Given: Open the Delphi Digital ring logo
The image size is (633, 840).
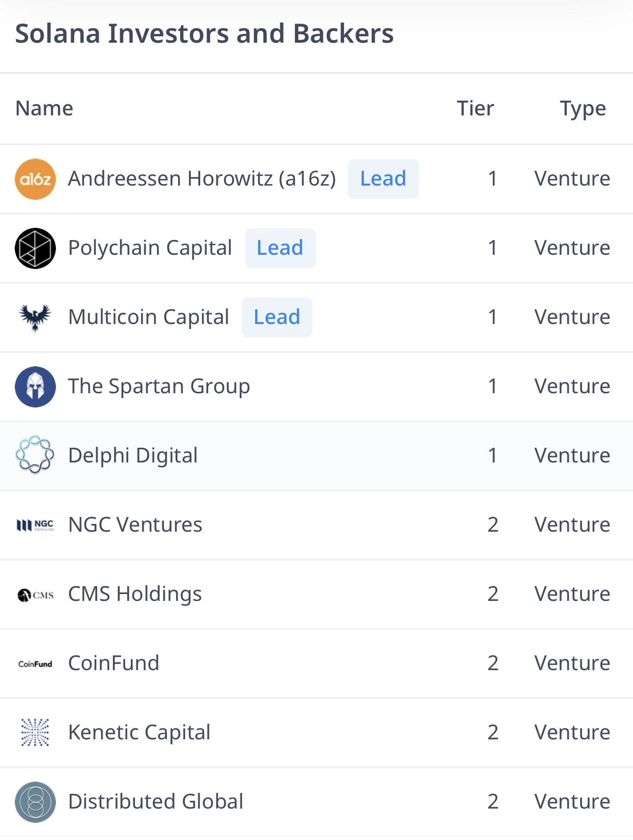Looking at the screenshot, I should tap(35, 455).
